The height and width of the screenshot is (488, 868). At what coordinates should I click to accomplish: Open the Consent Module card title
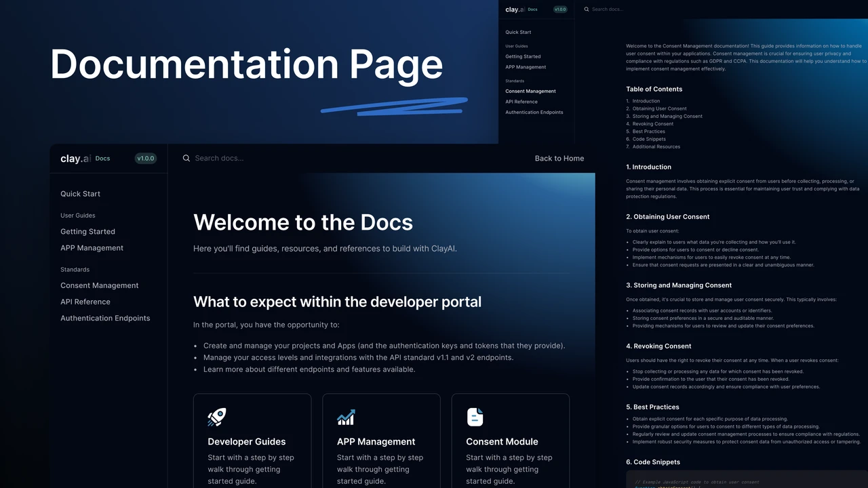502,441
